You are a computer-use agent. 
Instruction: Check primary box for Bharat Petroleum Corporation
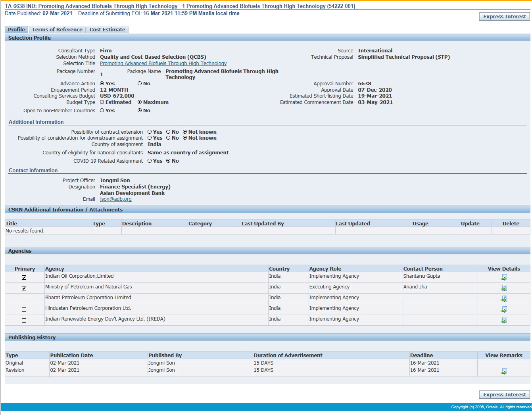click(24, 299)
